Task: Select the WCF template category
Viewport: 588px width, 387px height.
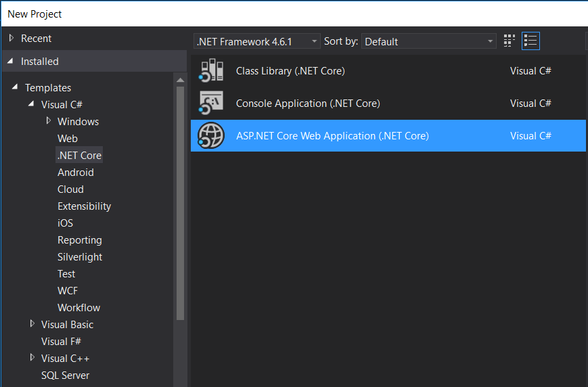Action: tap(68, 291)
